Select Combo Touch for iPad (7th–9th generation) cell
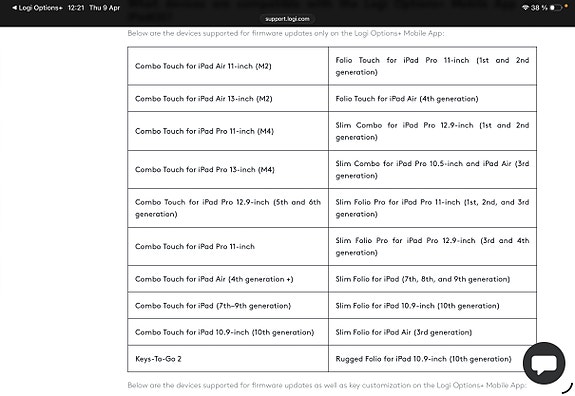Viewport: 575px width, 396px height. [228, 306]
